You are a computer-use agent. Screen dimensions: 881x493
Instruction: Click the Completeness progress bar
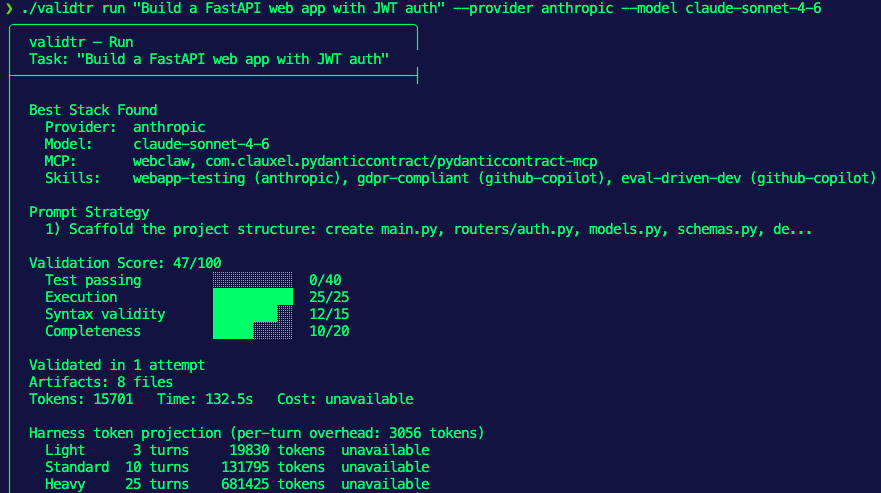point(253,331)
